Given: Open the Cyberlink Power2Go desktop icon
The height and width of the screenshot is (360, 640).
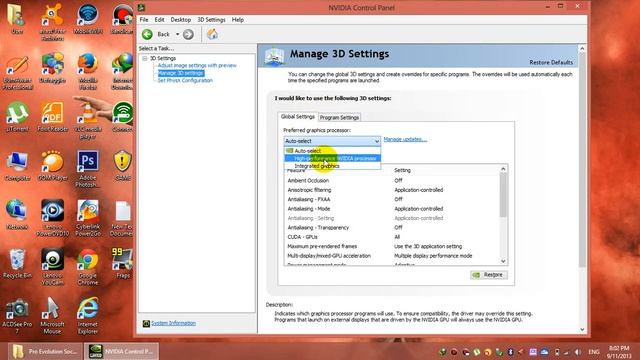Looking at the screenshot, I should pyautogui.click(x=87, y=218).
